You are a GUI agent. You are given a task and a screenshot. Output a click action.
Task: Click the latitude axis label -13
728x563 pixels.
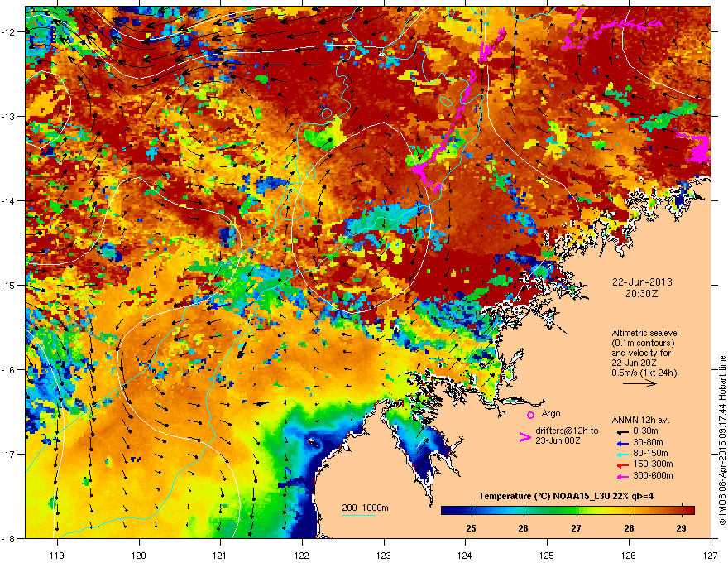(x=9, y=116)
